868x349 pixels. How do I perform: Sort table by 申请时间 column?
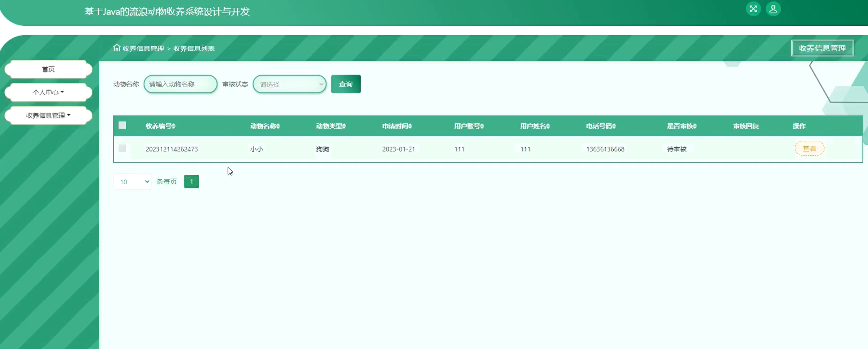point(397,126)
